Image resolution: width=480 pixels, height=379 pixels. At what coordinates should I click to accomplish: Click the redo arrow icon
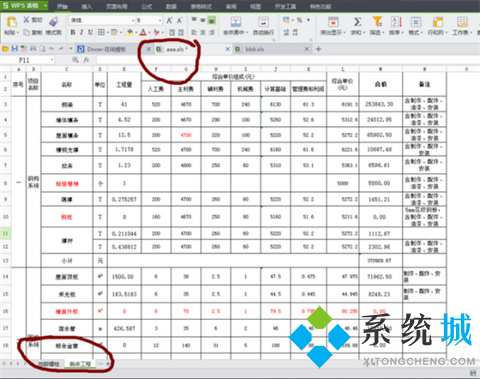pyautogui.click(x=61, y=49)
